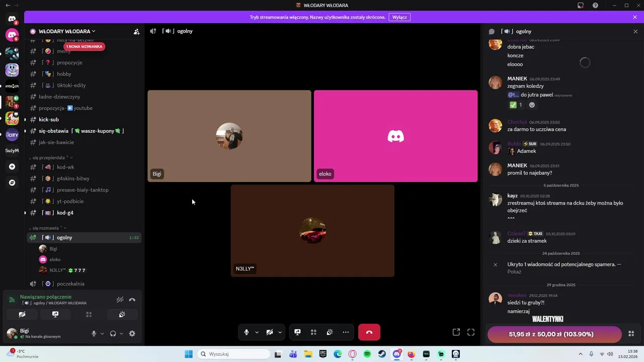Image resolution: width=644 pixels, height=362 pixels.
Task: Collapse 'się przepierdala' channel category
Action: (51, 157)
